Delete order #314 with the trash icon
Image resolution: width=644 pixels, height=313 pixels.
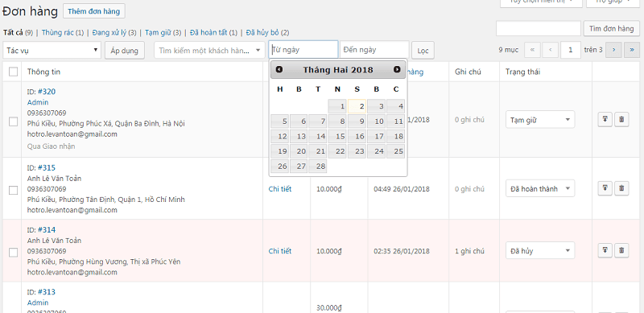click(621, 249)
